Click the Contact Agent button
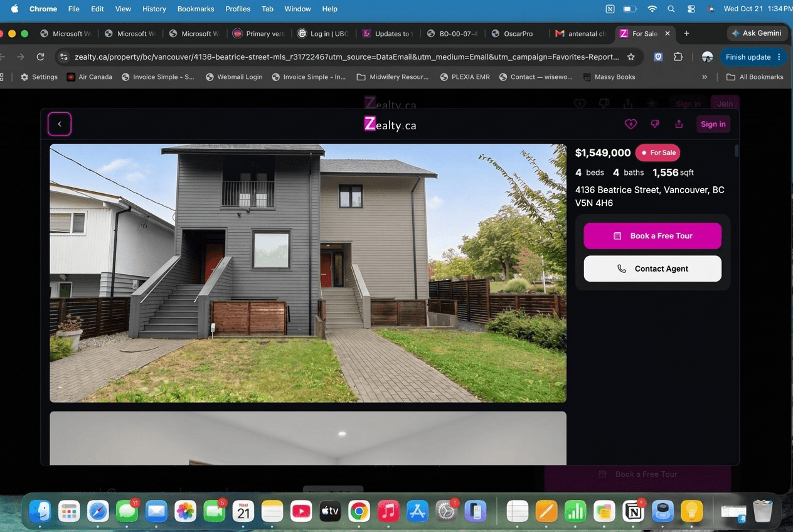 (652, 269)
